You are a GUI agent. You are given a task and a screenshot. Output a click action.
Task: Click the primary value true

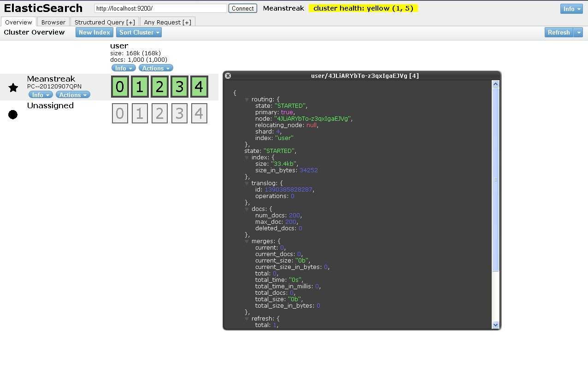coord(287,112)
